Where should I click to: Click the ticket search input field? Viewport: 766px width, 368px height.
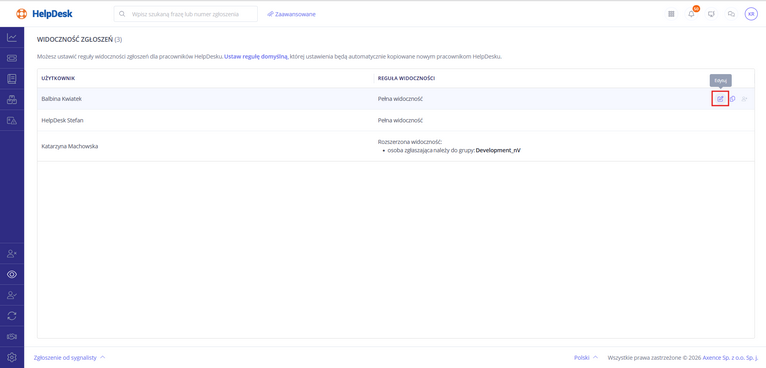(186, 14)
